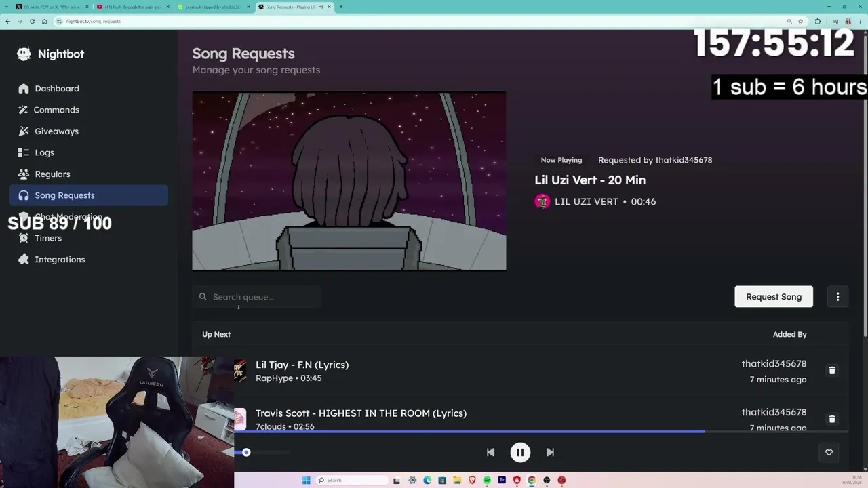This screenshot has width=868, height=488.
Task: Click the Requested by thatkid345678 text
Action: click(x=655, y=160)
